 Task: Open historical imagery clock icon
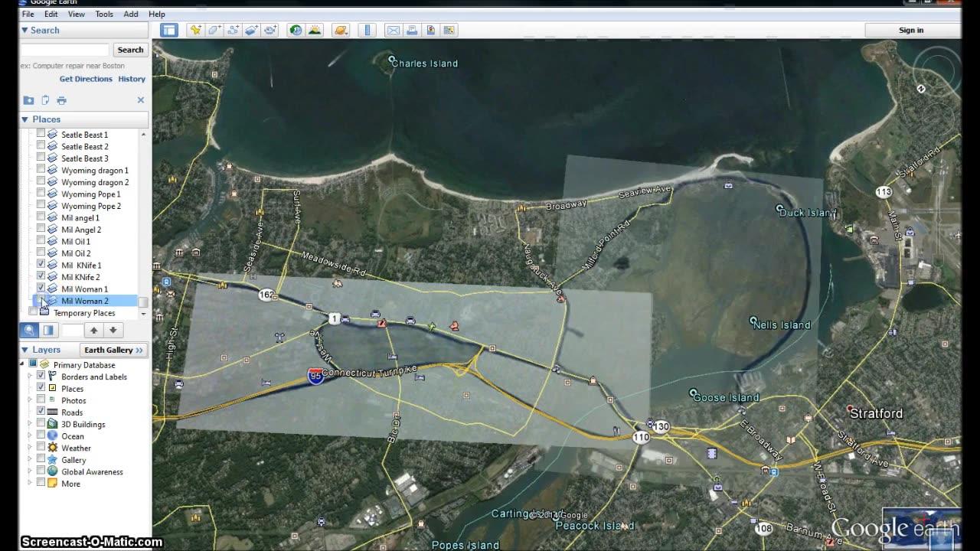click(296, 31)
